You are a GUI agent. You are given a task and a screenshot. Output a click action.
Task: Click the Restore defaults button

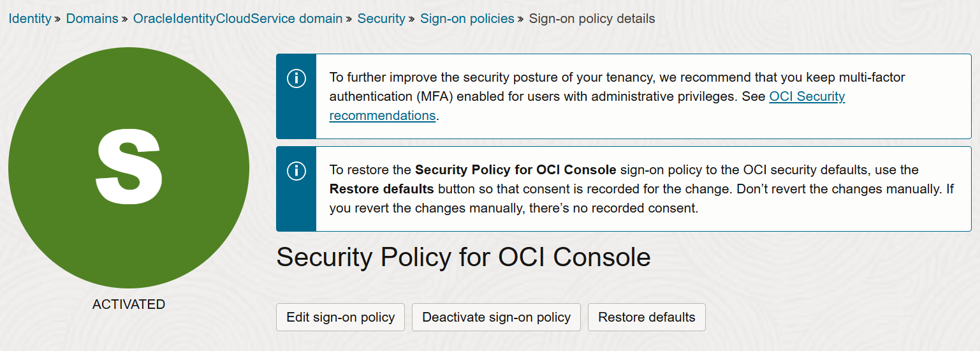[647, 317]
